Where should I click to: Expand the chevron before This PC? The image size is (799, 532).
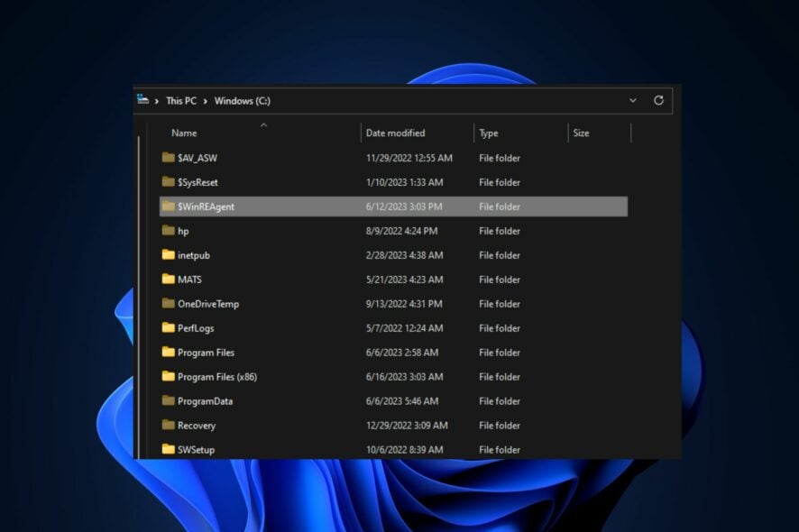pyautogui.click(x=156, y=101)
